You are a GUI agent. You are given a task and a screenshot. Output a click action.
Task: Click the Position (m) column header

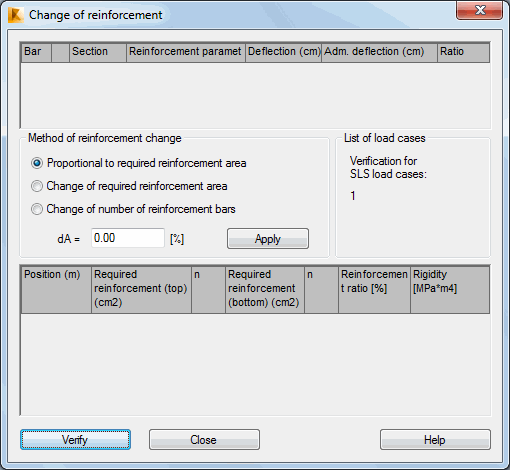click(x=56, y=289)
